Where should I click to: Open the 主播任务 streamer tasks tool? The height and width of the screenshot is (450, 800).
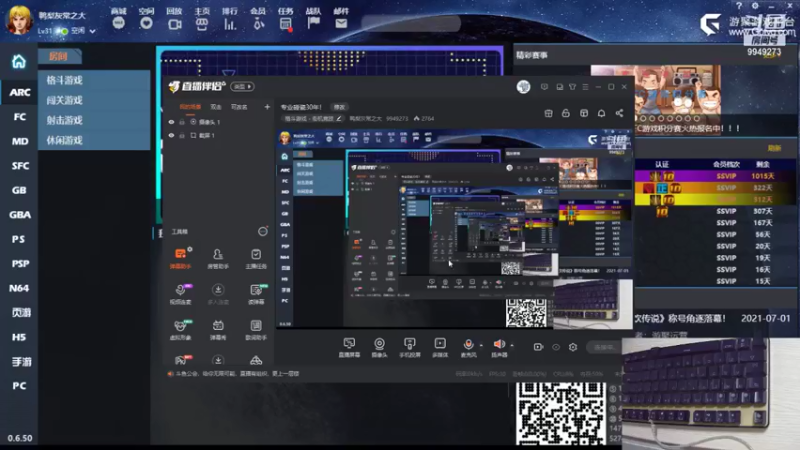pos(256,258)
